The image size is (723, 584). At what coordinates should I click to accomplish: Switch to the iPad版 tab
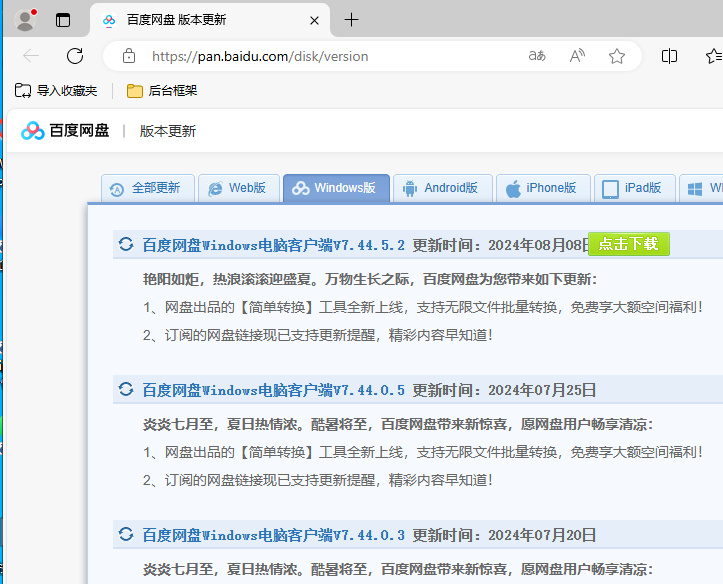(635, 188)
